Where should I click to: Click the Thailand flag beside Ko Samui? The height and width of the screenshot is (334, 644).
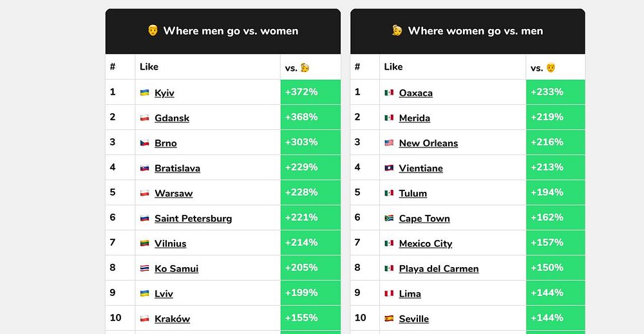[145, 268]
